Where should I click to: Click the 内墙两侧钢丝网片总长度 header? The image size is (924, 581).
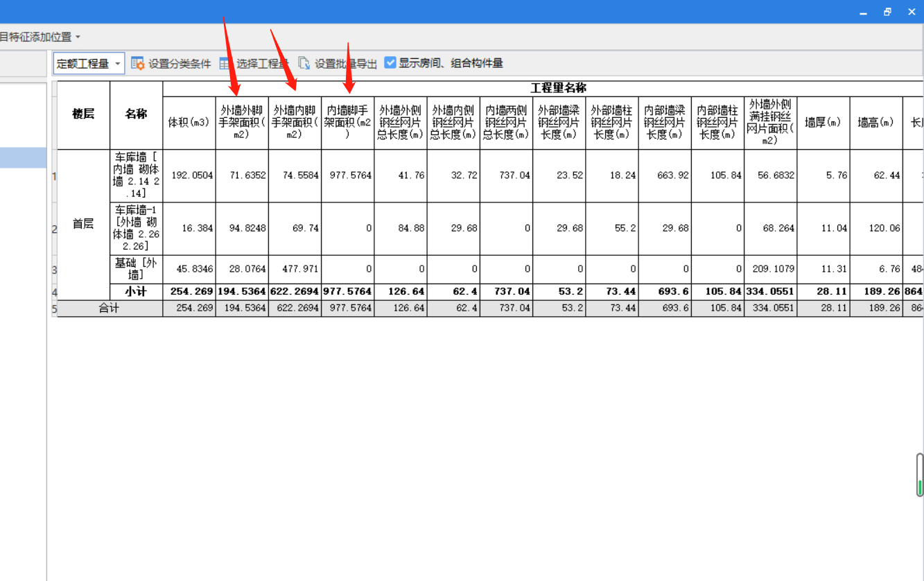click(506, 123)
